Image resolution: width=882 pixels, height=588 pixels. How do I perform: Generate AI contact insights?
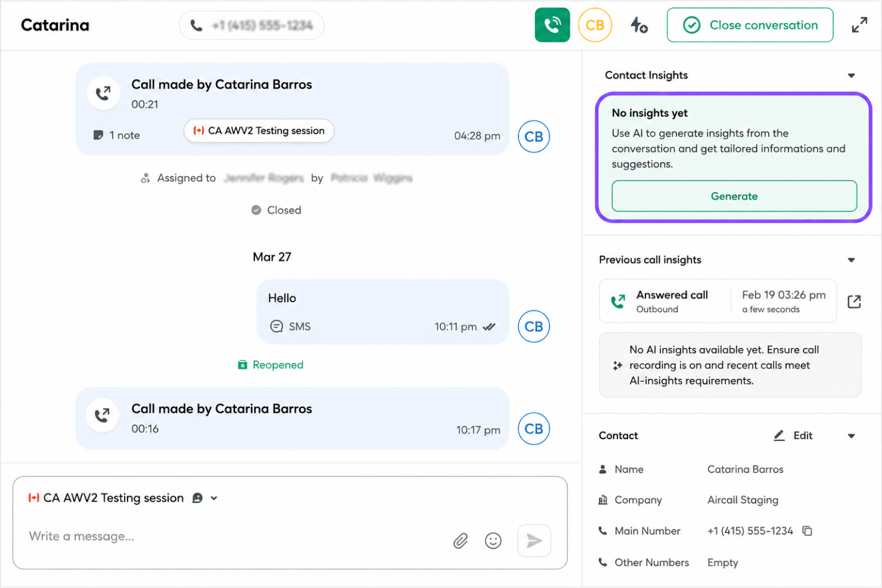pos(734,196)
